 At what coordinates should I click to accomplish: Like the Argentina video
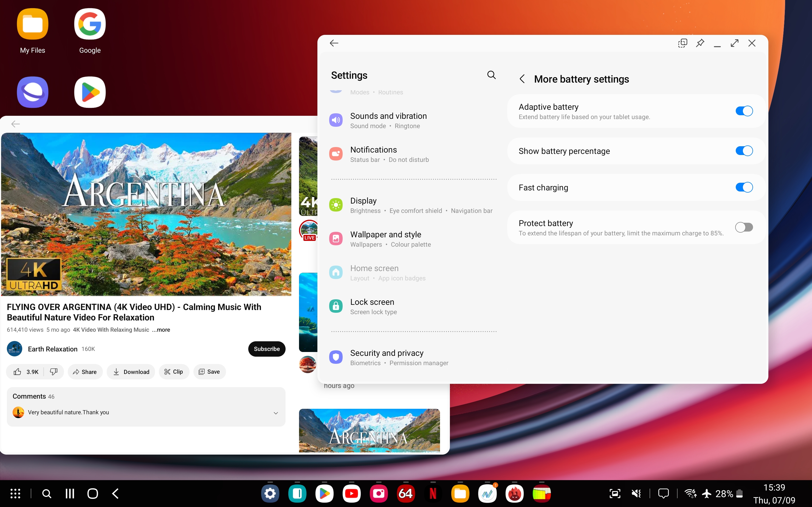pos(26,371)
